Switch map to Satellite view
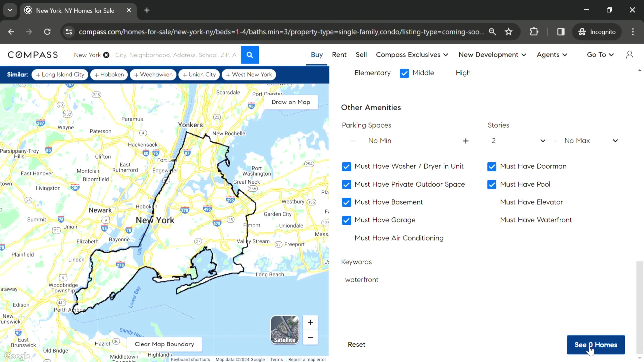This screenshot has width=644, height=362. (285, 330)
